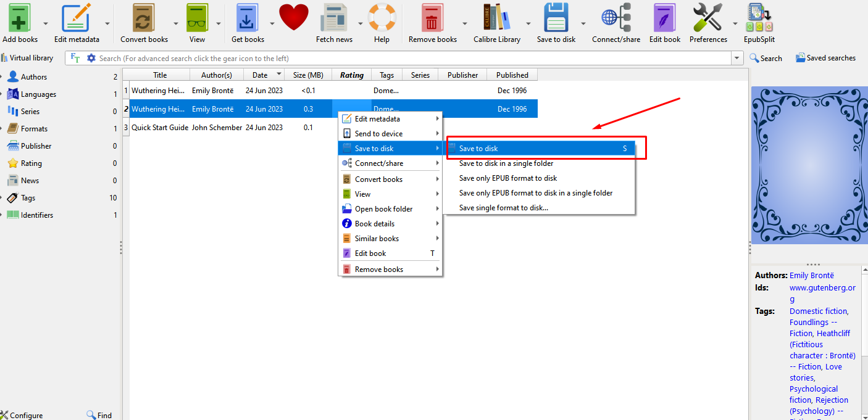Expand the Tags category in tag browser
This screenshot has width=868, height=420.
coord(2,198)
